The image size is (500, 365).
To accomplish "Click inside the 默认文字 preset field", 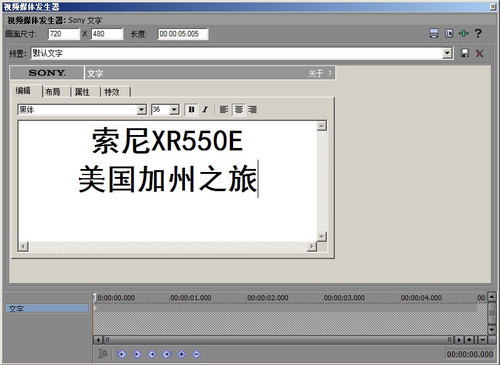I will [x=237, y=53].
